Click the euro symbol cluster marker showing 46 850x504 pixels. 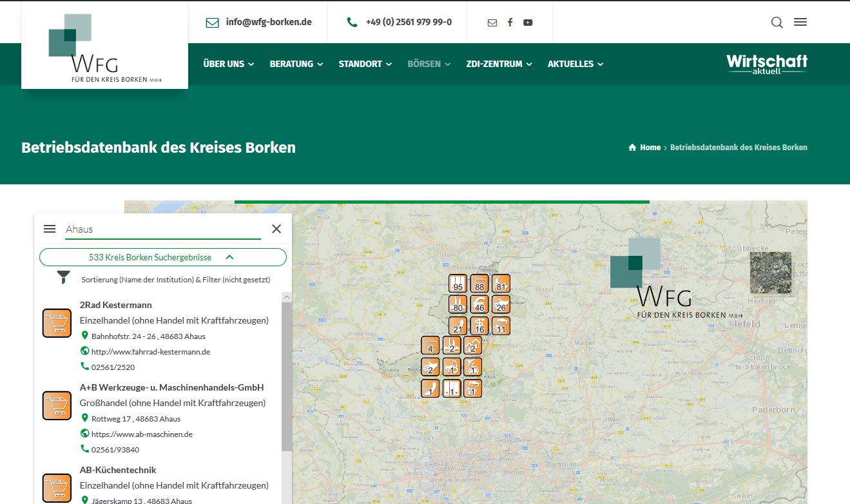point(479,305)
